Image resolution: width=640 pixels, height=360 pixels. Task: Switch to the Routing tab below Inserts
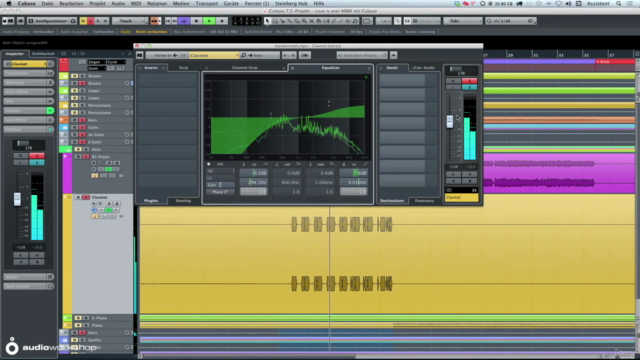tap(183, 201)
